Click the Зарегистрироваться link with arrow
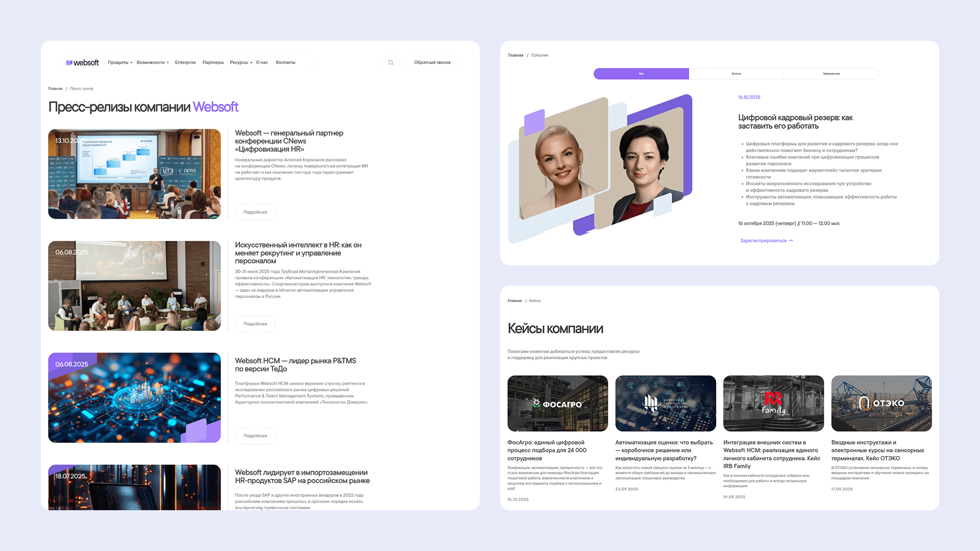Viewport: 980px width, 551px height. click(x=766, y=241)
